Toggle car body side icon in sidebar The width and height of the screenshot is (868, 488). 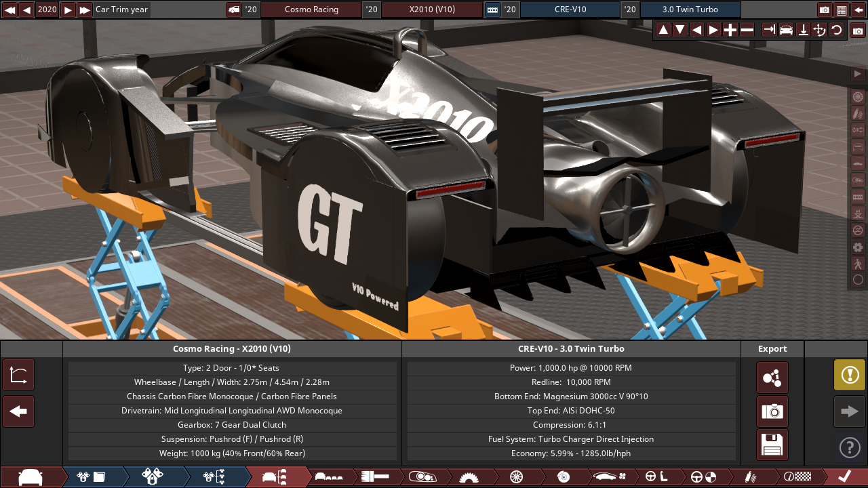coord(858,163)
